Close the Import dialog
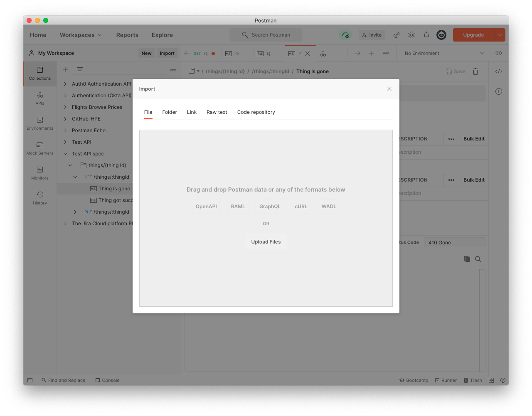Image resolution: width=532 pixels, height=416 pixels. [389, 89]
